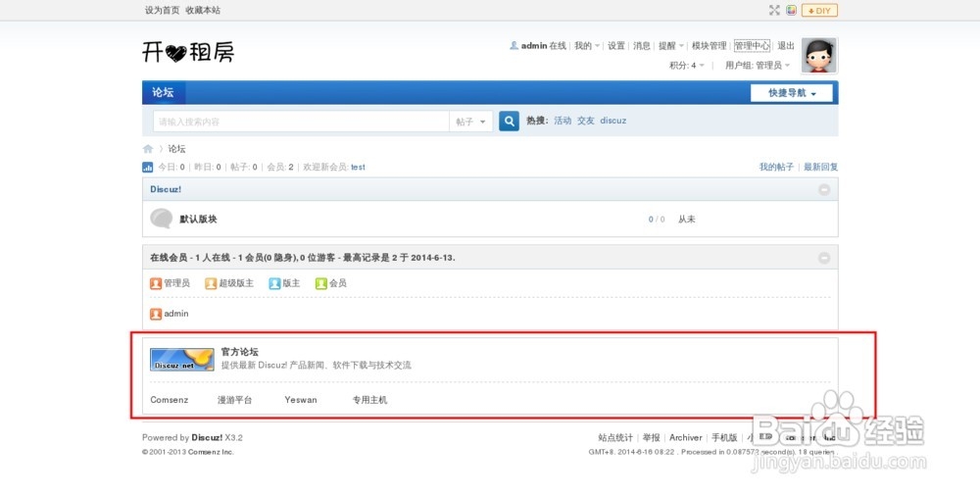Click the admin avatar picture
Image resolution: width=980 pixels, height=495 pixels.
coord(818,56)
